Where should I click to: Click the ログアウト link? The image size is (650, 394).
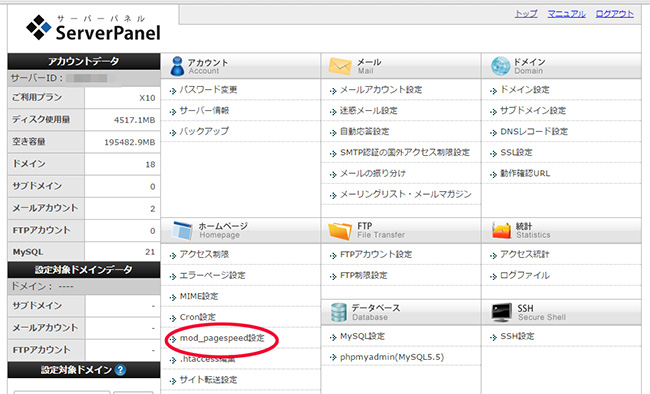(614, 14)
